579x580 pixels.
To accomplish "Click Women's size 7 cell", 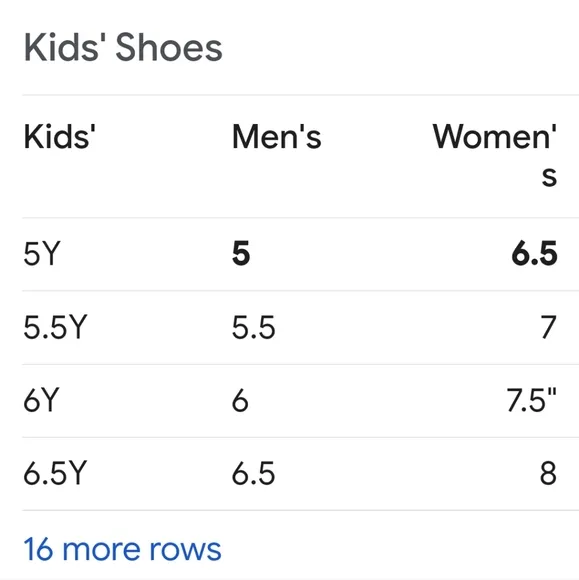I will point(548,327).
